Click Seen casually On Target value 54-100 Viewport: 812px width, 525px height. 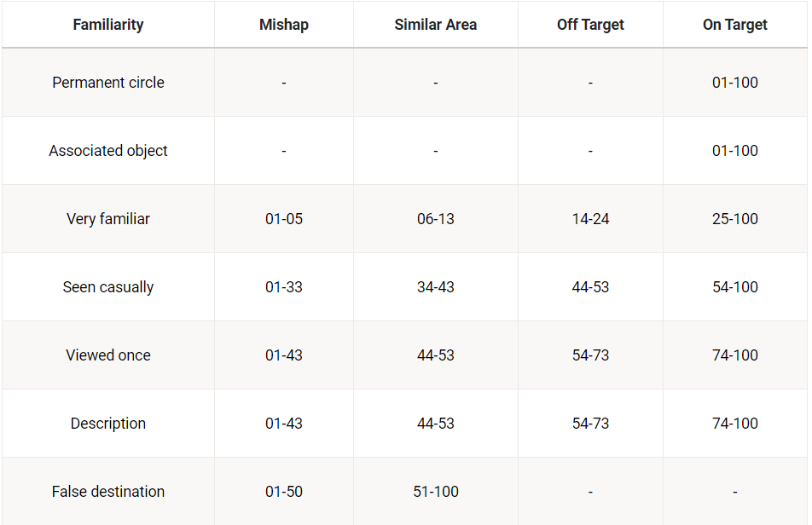point(735,287)
